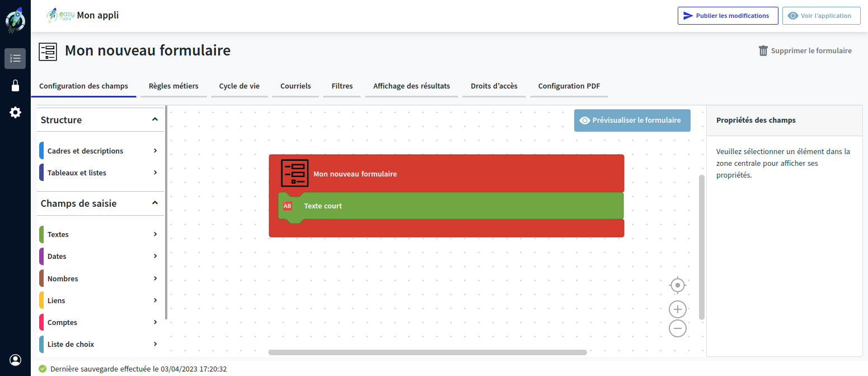Zoom out with the minus icon

[x=678, y=328]
